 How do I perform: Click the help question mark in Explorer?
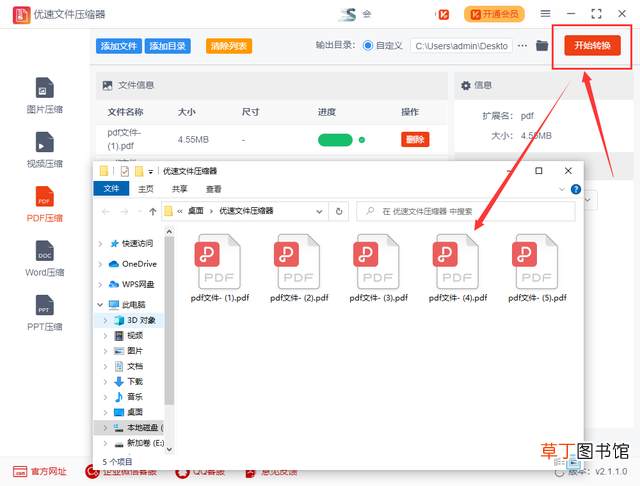576,189
